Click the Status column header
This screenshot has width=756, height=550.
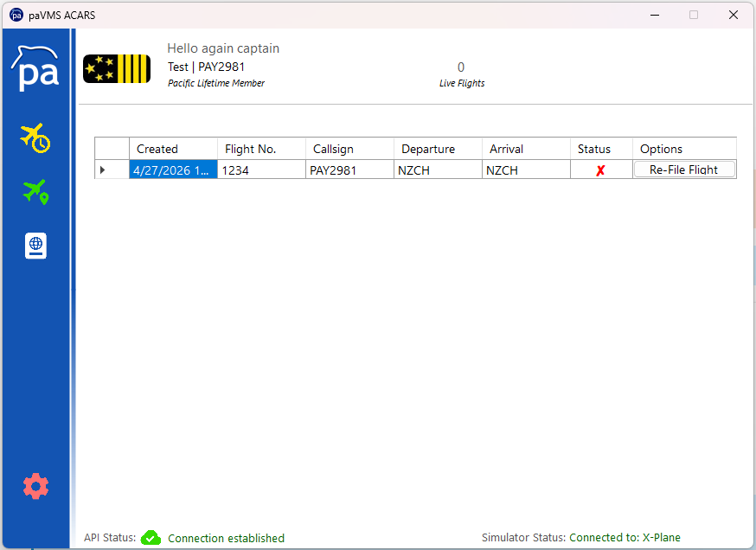click(601, 149)
